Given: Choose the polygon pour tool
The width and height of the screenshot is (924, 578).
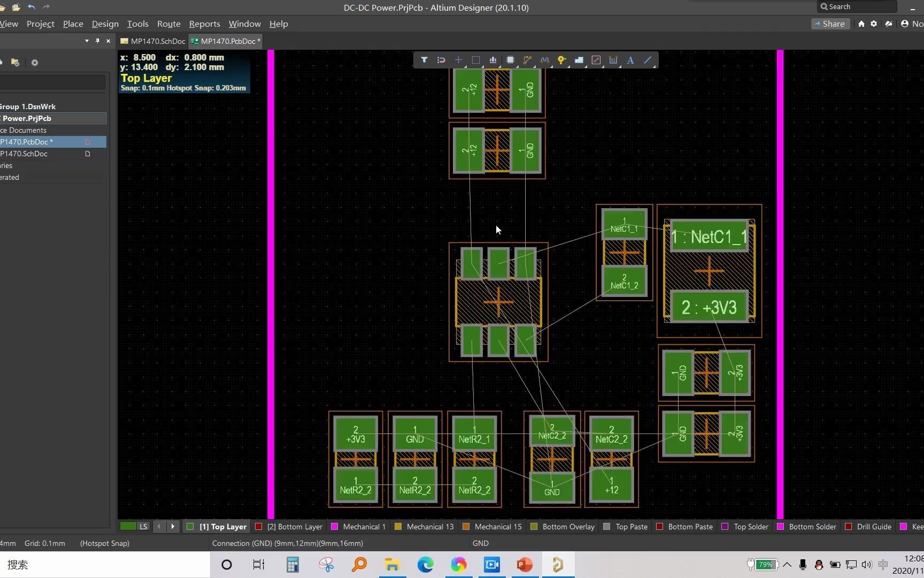Looking at the screenshot, I should [x=579, y=60].
